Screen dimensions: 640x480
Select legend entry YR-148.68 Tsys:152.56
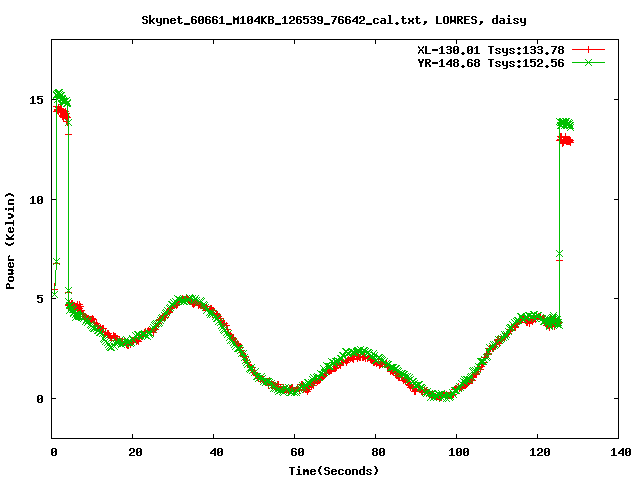coord(491,63)
